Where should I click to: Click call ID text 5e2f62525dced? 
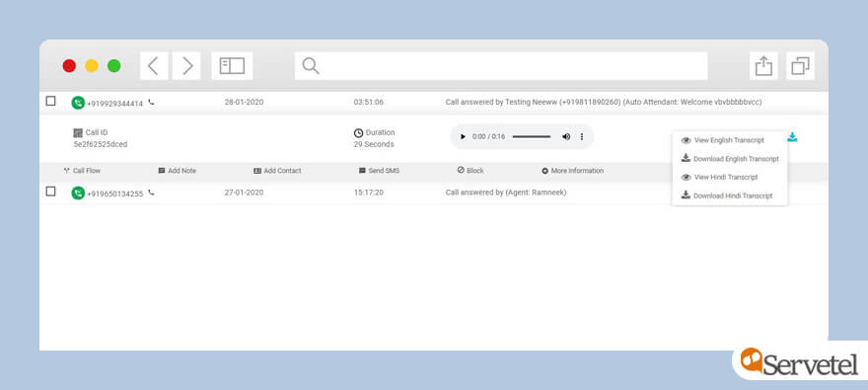(x=101, y=144)
